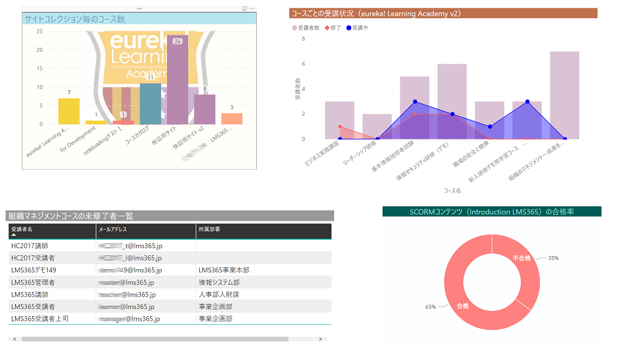Click sort arrow under 受講者名 column header
This screenshot has width=642, height=364.
[14, 234]
